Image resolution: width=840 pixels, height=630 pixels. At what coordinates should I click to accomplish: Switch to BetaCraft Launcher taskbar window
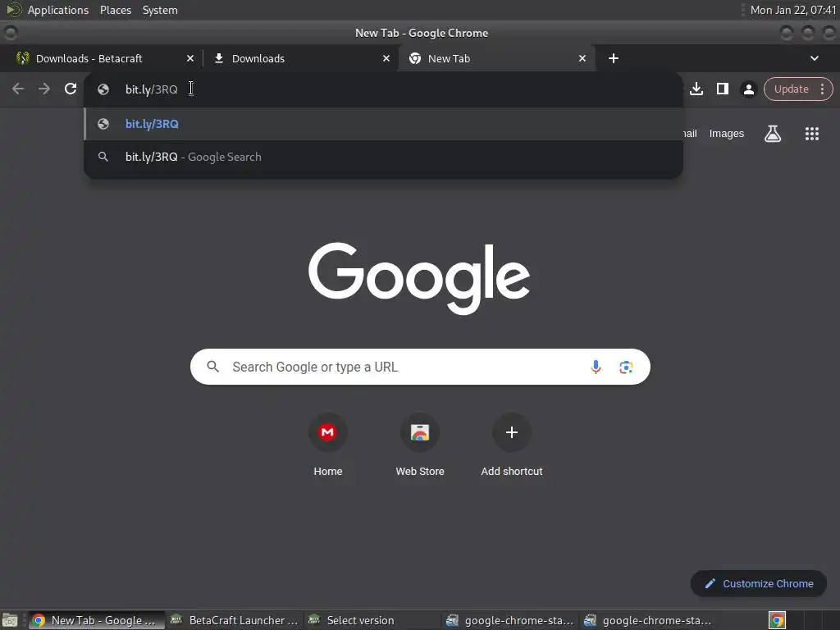234,620
